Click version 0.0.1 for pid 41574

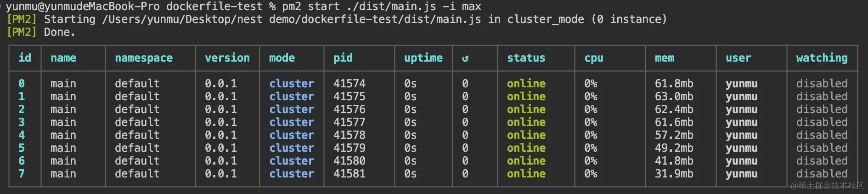click(221, 84)
